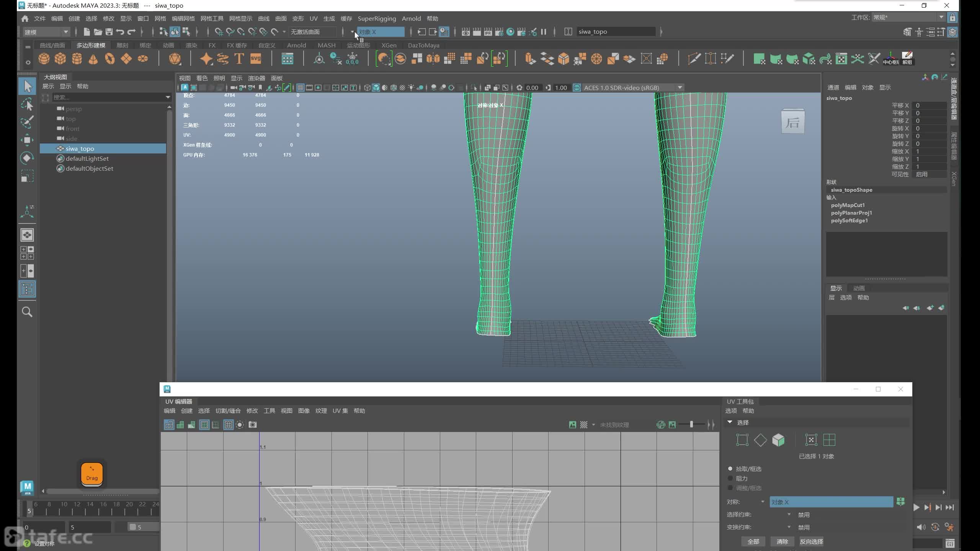Open Transform Constraint dropdown
Screen dimensions: 980x551
click(789, 527)
